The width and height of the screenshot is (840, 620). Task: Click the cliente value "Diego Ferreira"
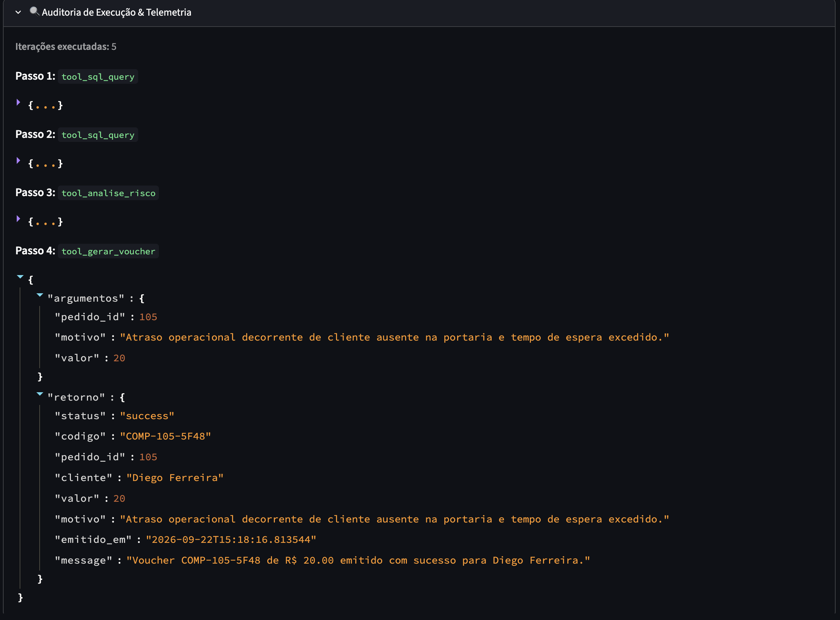(175, 478)
